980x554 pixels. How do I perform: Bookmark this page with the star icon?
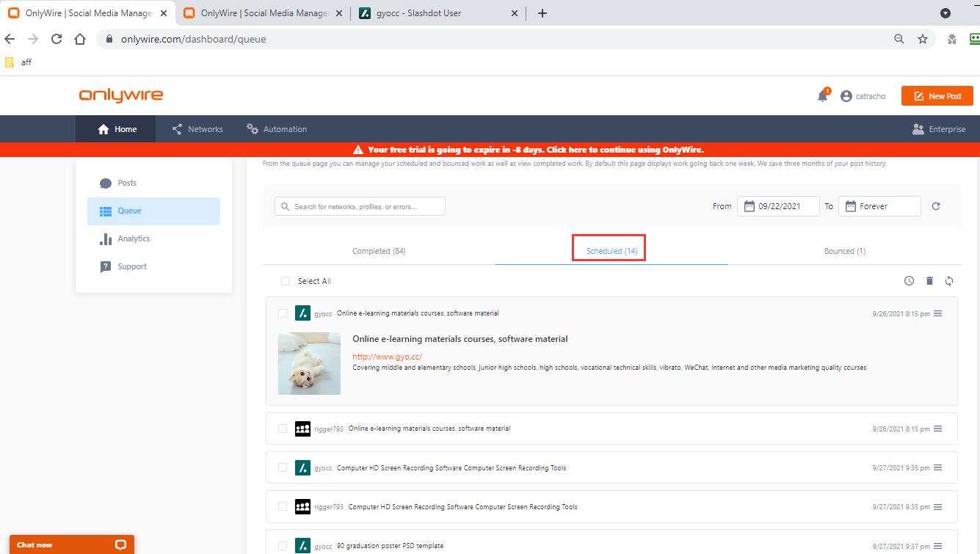pyautogui.click(x=923, y=39)
